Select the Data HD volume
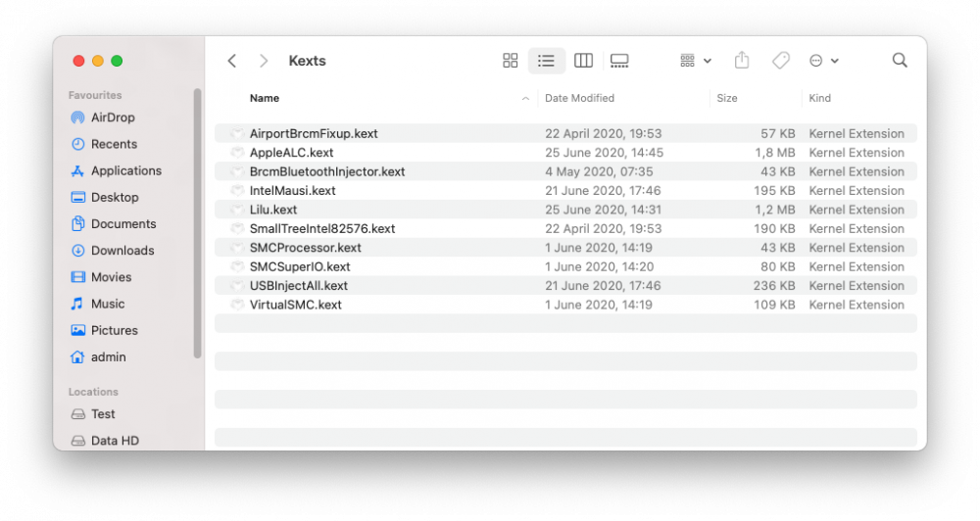 pyautogui.click(x=105, y=441)
